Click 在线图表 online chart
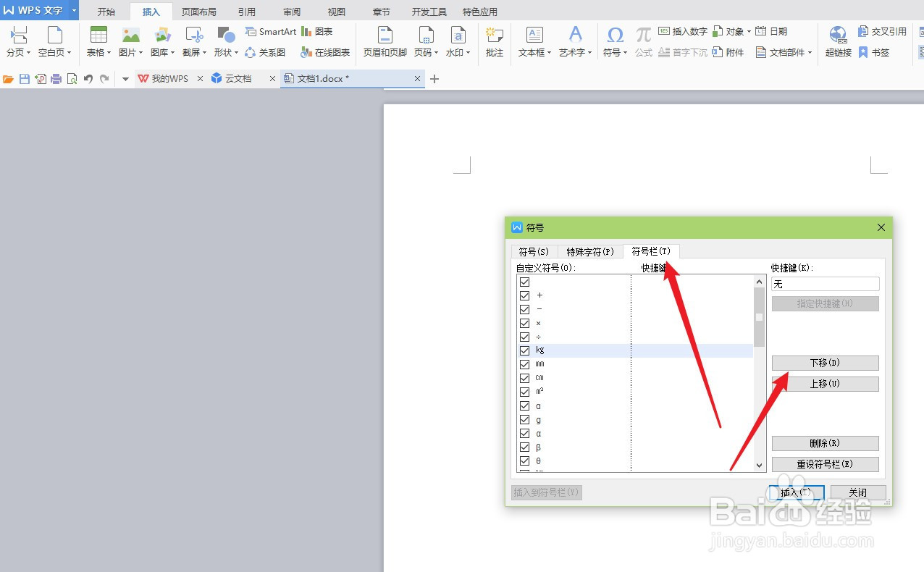Screen dimensions: 924x572 325,52
